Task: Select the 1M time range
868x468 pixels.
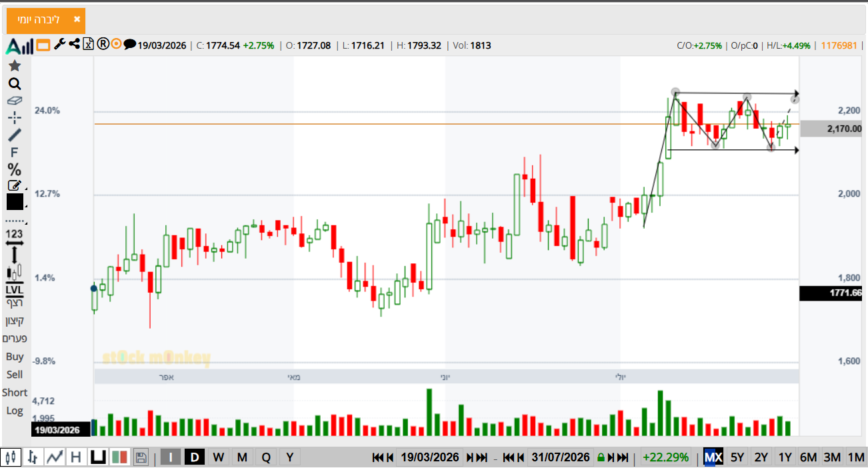Action: tap(856, 457)
